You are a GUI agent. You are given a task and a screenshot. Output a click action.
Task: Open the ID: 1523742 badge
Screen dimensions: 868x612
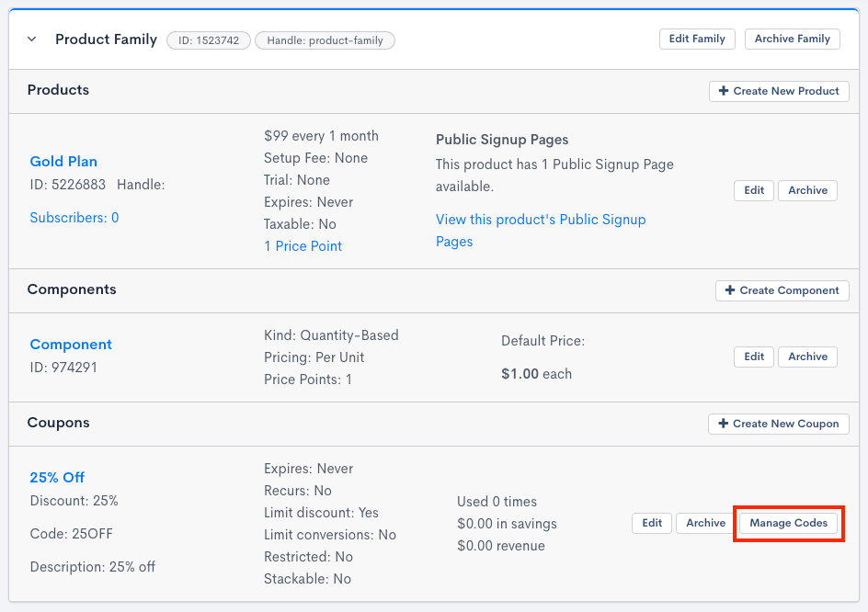209,40
